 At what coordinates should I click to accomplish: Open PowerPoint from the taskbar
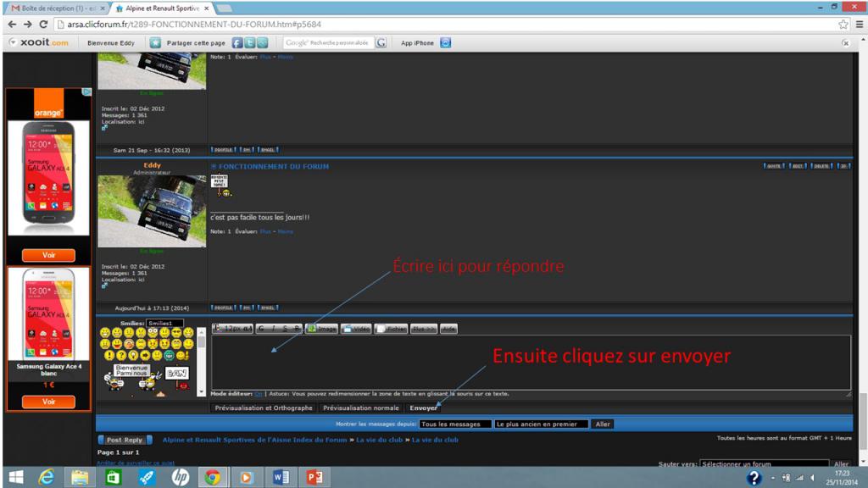point(314,477)
